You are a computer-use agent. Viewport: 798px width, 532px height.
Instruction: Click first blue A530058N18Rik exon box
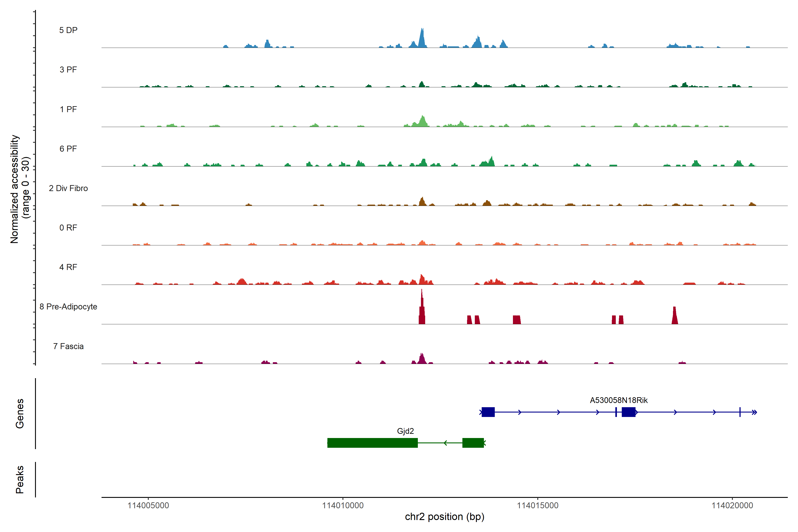click(x=488, y=412)
